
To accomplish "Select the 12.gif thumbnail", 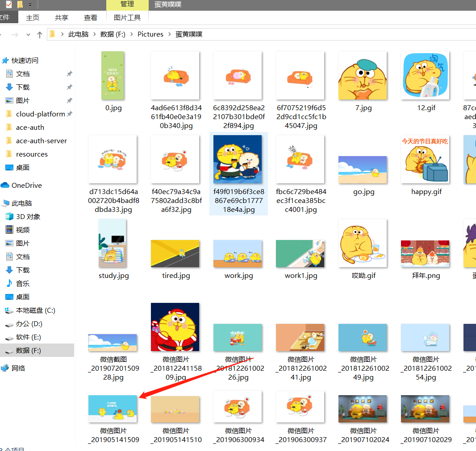I will coord(425,75).
